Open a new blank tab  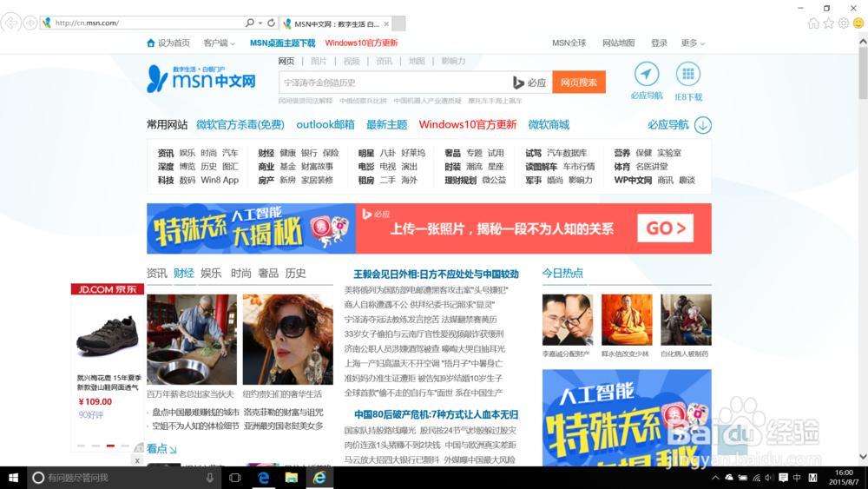(398, 23)
